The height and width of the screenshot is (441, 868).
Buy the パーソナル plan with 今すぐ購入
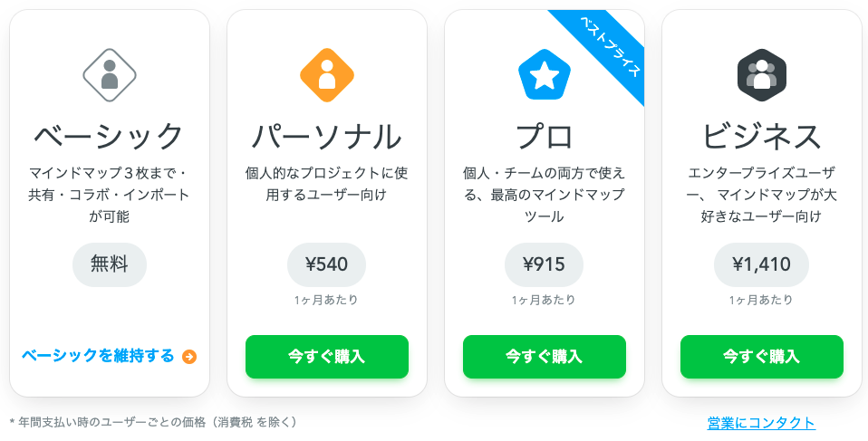[x=326, y=357]
